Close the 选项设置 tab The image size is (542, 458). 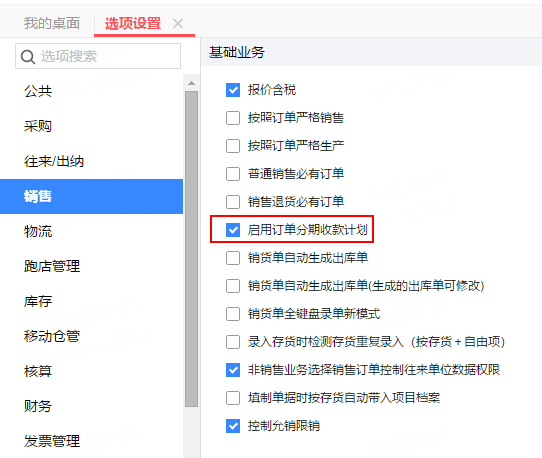tap(178, 24)
